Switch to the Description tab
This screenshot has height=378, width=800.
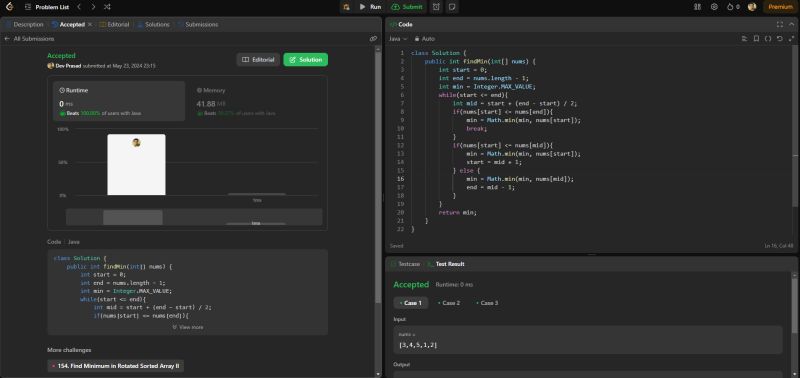(24, 24)
